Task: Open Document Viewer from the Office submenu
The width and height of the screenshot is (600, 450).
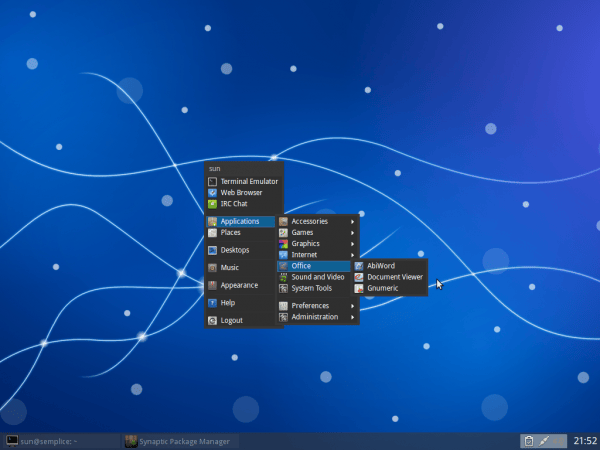Action: [394, 277]
